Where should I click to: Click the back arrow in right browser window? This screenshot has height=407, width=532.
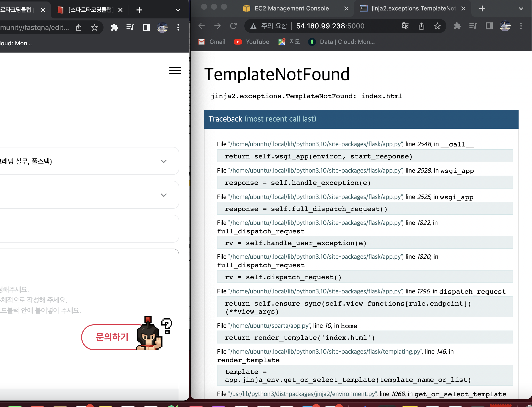[202, 26]
